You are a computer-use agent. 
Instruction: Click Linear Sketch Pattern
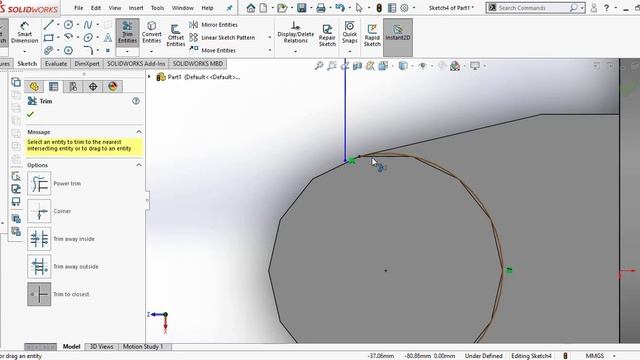pos(222,38)
